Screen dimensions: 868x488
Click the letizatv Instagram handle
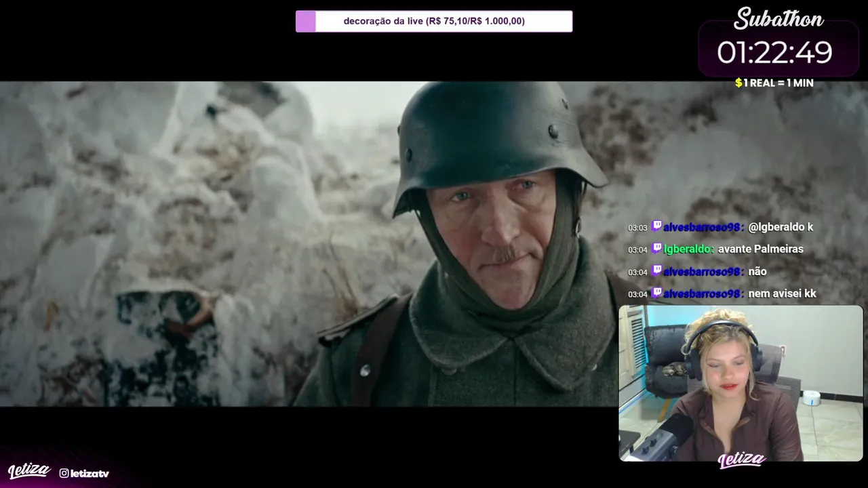pos(90,473)
